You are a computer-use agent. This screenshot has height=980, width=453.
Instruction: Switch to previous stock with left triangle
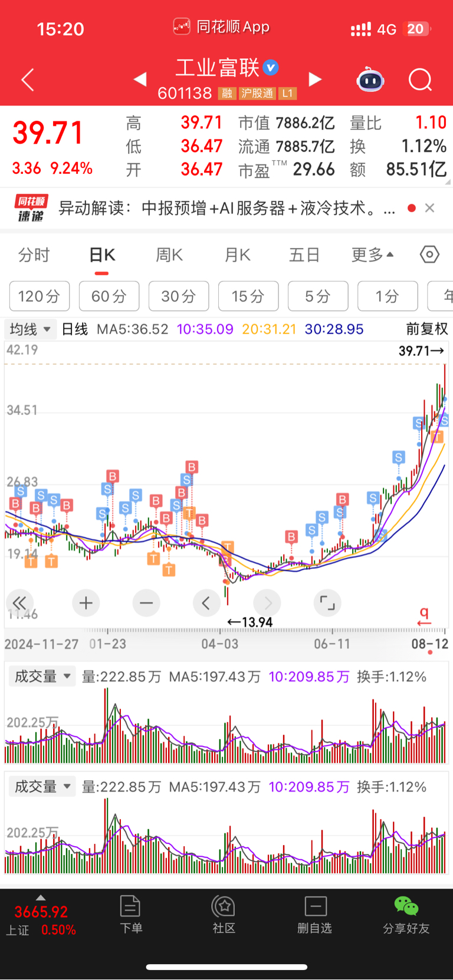click(x=140, y=79)
